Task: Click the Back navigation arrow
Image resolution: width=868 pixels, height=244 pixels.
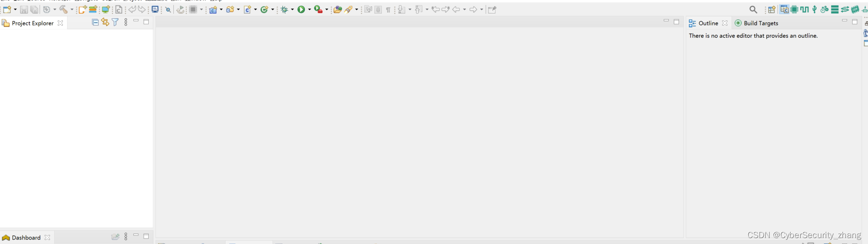Action: pyautogui.click(x=456, y=9)
